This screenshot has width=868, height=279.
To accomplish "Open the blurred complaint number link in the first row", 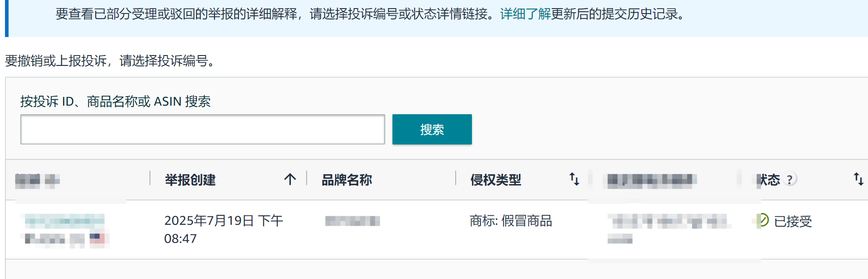I will (64, 221).
